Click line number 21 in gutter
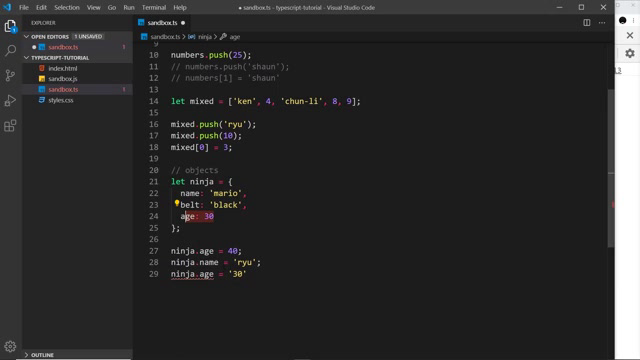The width and height of the screenshot is (640, 360). tap(153, 182)
